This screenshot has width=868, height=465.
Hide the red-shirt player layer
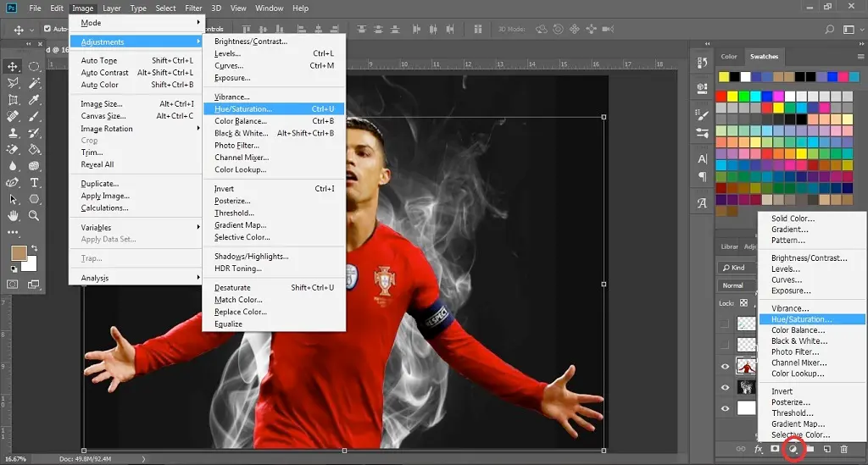(726, 367)
